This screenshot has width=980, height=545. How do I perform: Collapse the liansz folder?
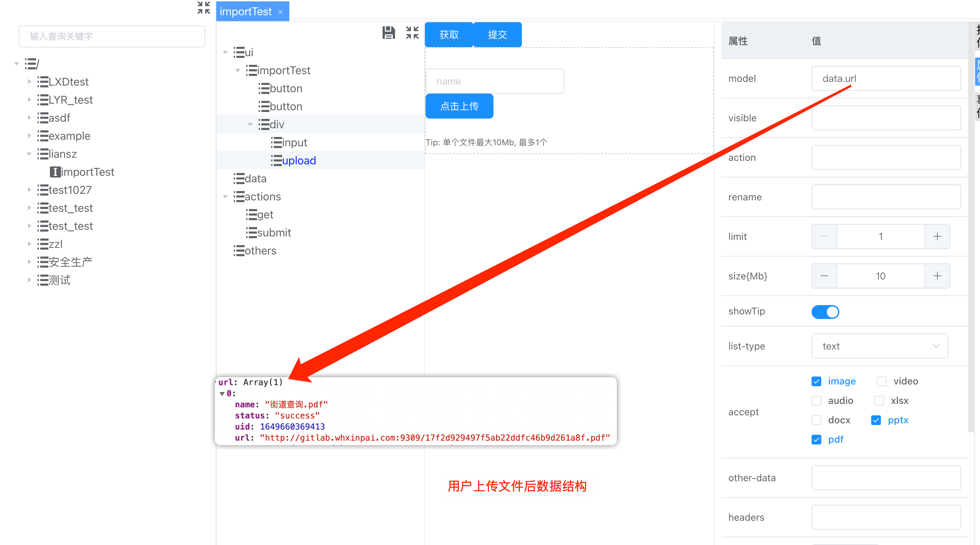[x=29, y=154]
